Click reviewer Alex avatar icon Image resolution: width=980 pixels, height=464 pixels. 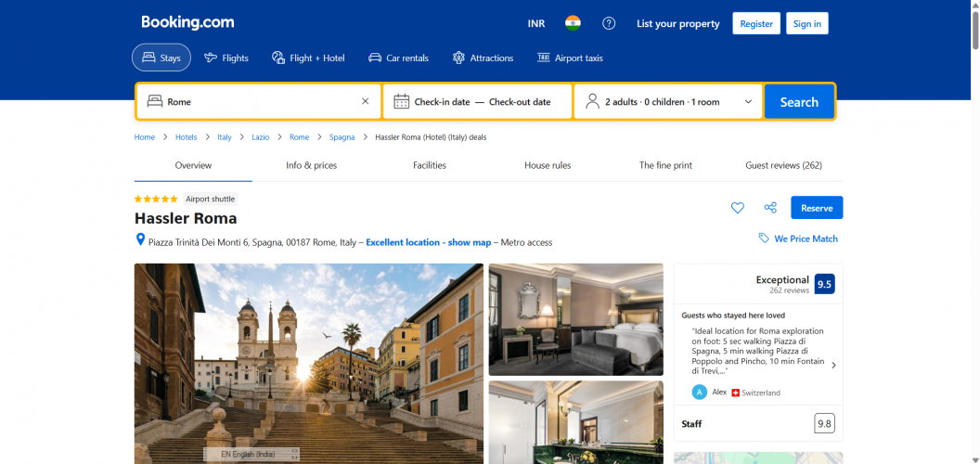click(700, 393)
